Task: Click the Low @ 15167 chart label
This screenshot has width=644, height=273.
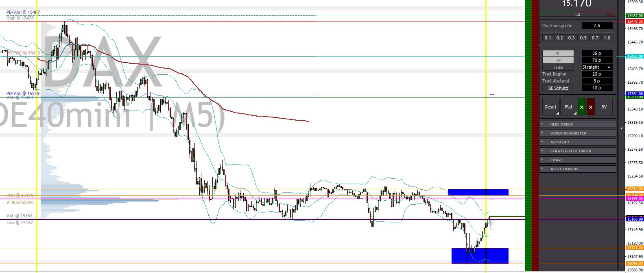Action: click(20, 223)
